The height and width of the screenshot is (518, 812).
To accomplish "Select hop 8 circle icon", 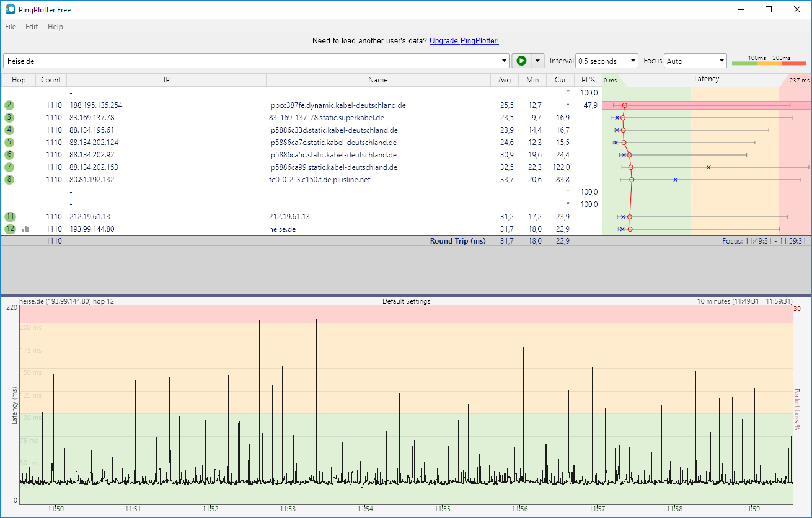I will click(9, 180).
